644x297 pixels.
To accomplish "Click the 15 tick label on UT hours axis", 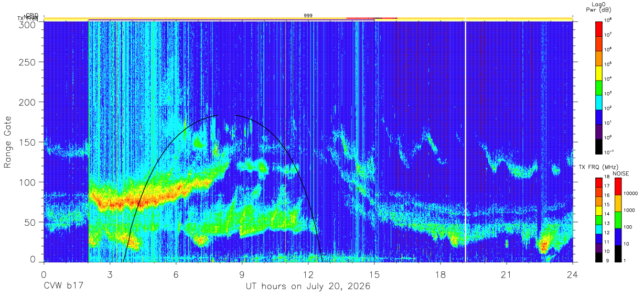I will [374, 274].
